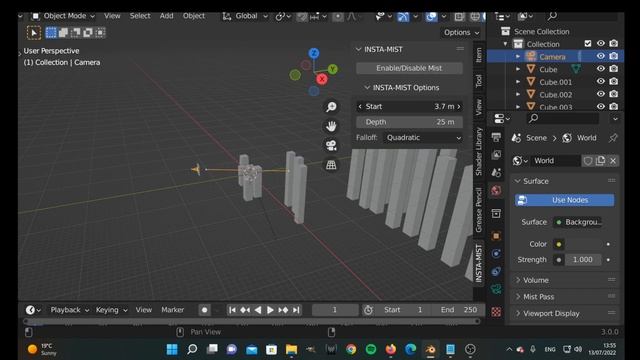The width and height of the screenshot is (640, 360).
Task: Select the Select Box tool cursor icon
Action: click(34, 33)
